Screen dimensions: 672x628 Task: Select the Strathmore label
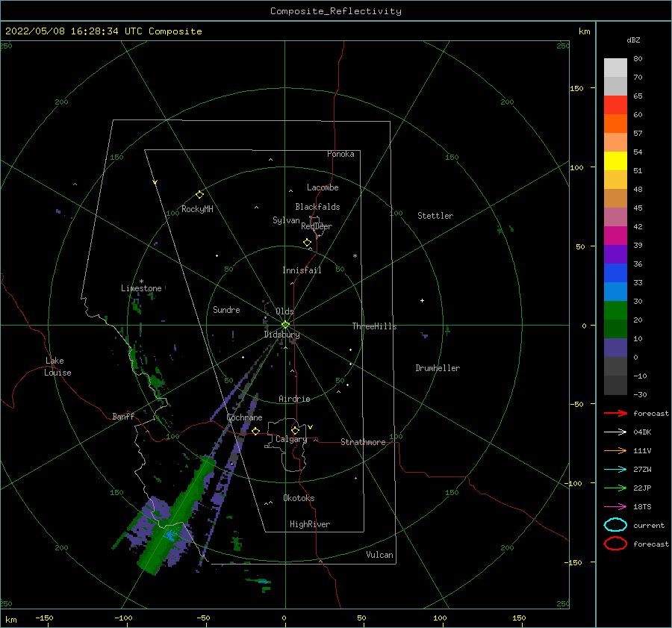(363, 442)
